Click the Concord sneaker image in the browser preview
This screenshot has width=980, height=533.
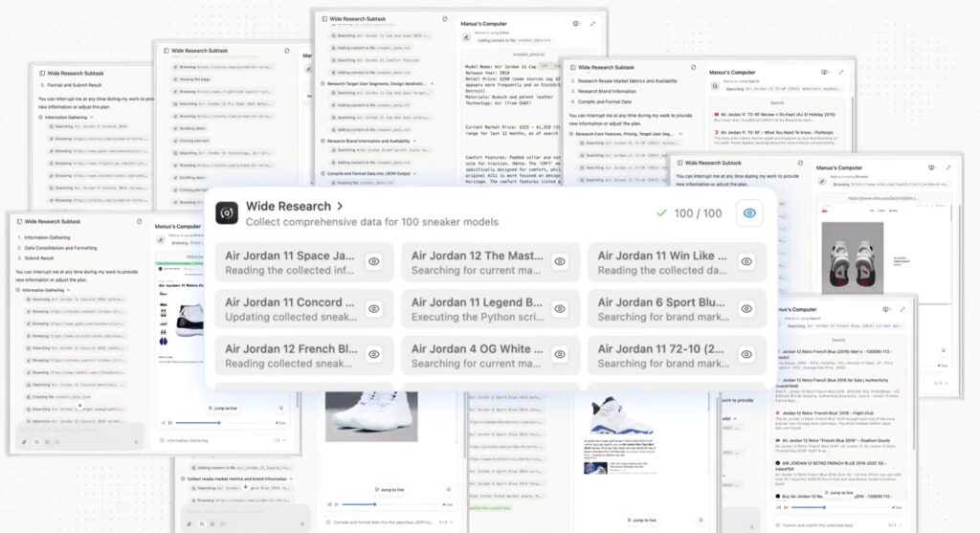point(189,320)
